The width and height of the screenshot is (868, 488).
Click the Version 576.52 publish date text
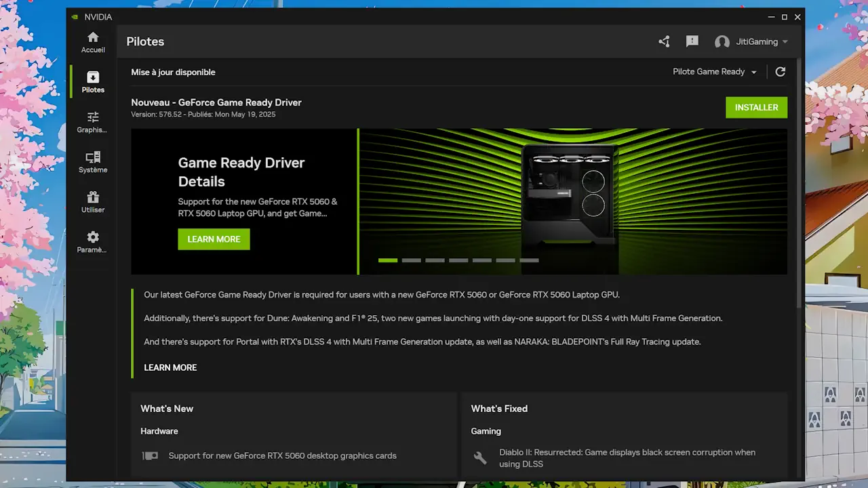pyautogui.click(x=203, y=115)
